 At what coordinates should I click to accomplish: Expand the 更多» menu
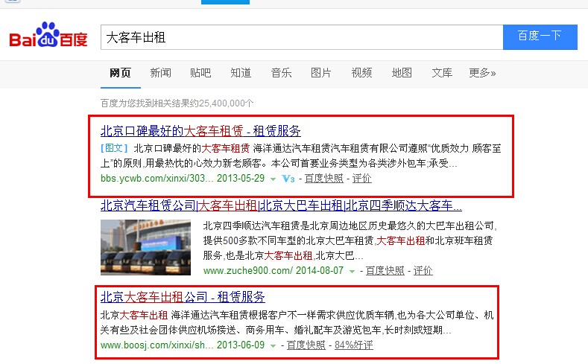[482, 73]
